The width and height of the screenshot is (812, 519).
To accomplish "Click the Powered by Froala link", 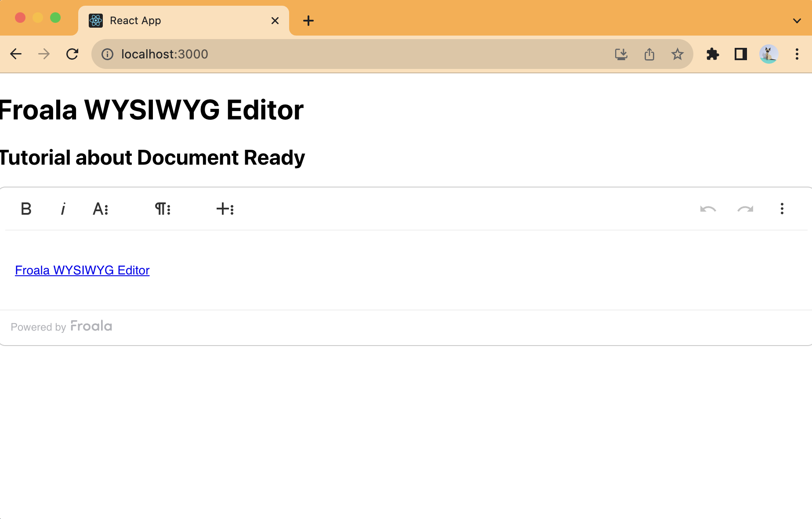I will [x=61, y=326].
